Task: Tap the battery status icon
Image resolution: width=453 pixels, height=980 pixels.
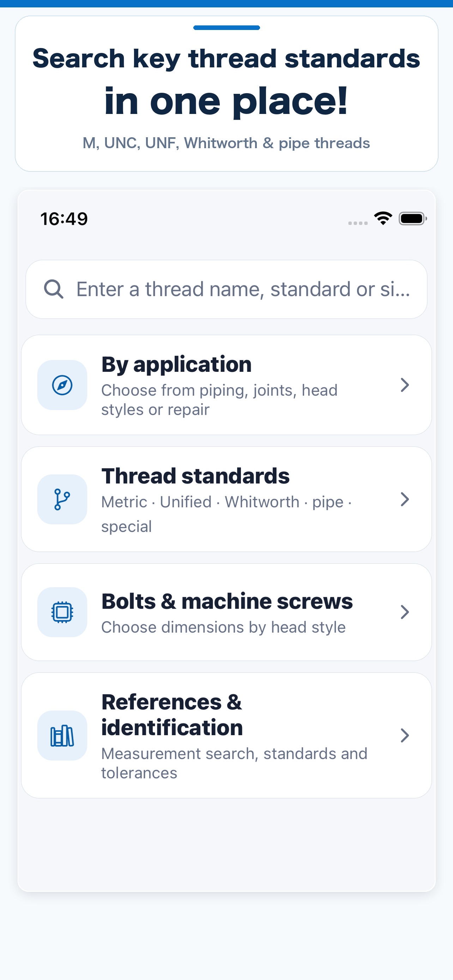Action: [x=413, y=219]
